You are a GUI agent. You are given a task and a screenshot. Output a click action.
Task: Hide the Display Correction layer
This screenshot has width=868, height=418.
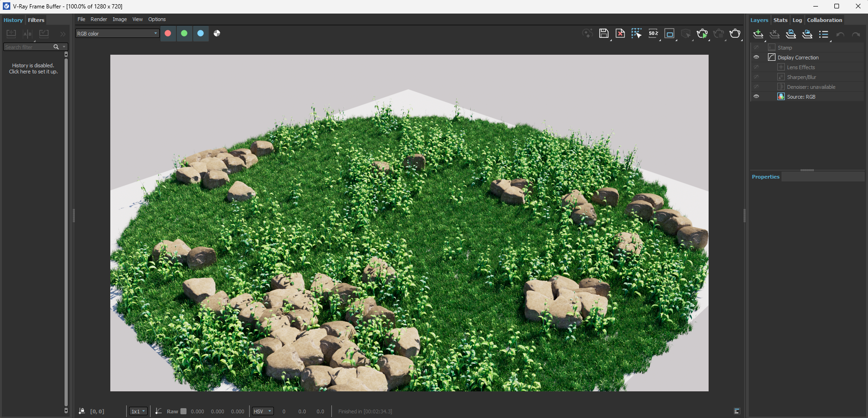click(756, 58)
